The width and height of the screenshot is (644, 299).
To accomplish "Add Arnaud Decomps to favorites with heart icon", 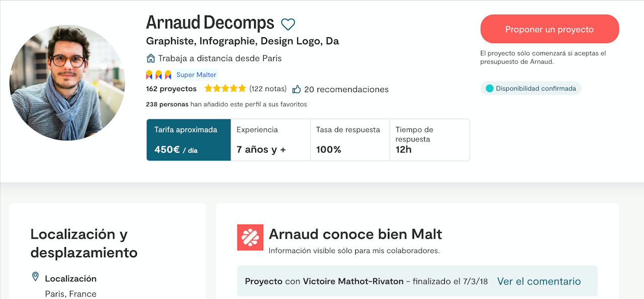I will point(288,24).
